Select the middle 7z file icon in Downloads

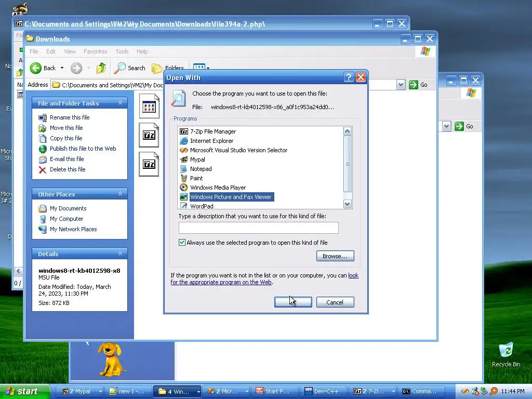149,135
